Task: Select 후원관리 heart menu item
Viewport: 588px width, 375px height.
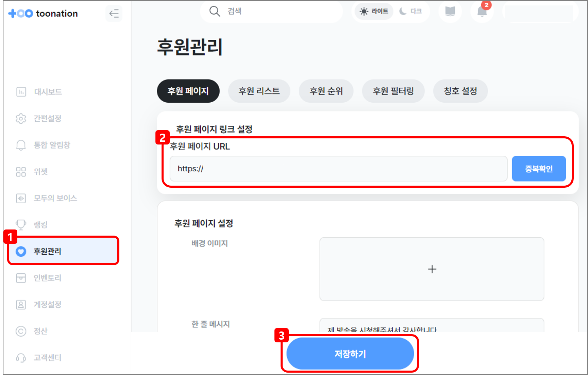Action: coord(47,251)
